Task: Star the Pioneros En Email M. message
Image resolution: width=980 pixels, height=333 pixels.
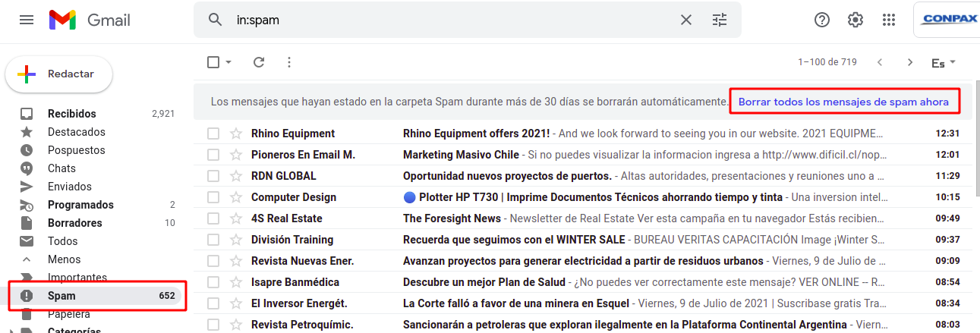Action: [x=235, y=155]
